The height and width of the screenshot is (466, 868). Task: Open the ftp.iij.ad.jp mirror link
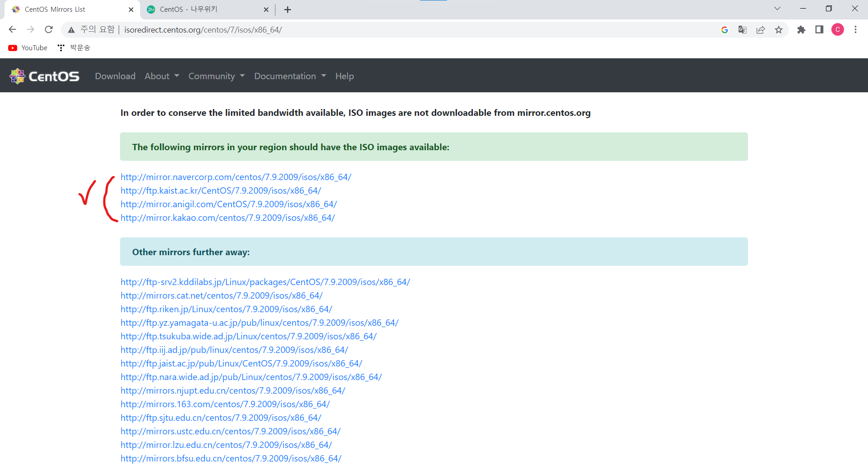click(x=235, y=350)
